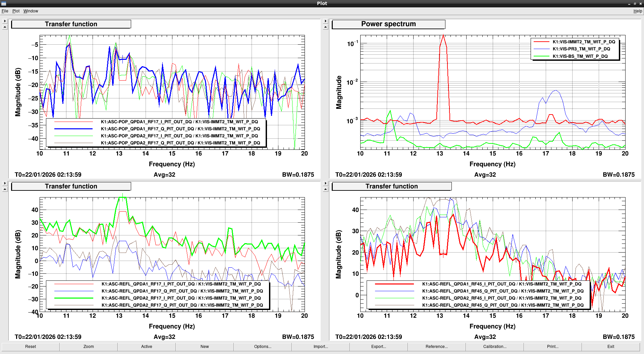Screen dimensions: 644x354
Task: Expand options panel with REFL RF45 plot's right-arrow
Action: (x=325, y=183)
